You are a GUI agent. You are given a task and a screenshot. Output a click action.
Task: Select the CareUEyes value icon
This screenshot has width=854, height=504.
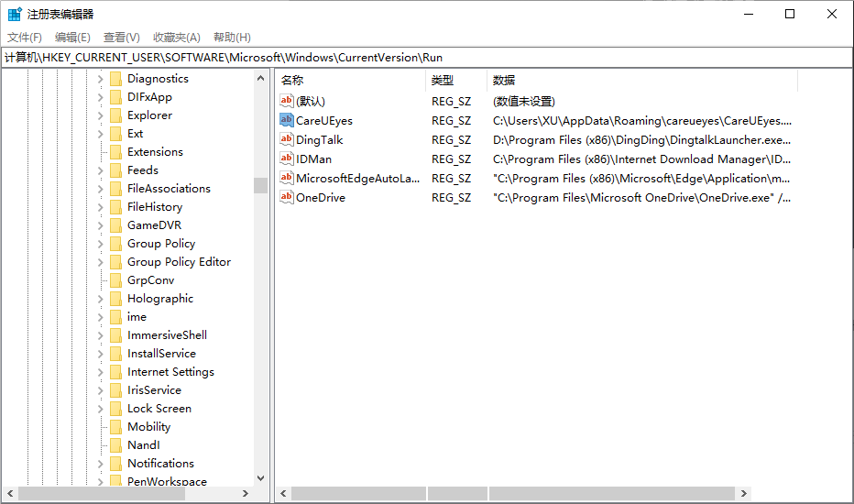click(287, 120)
